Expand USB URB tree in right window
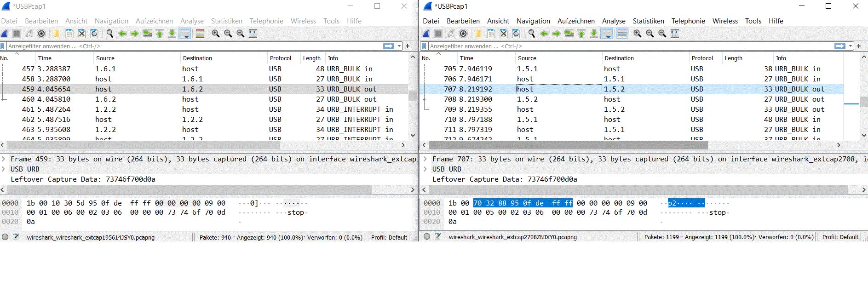This screenshot has height=298, width=868. click(x=425, y=169)
